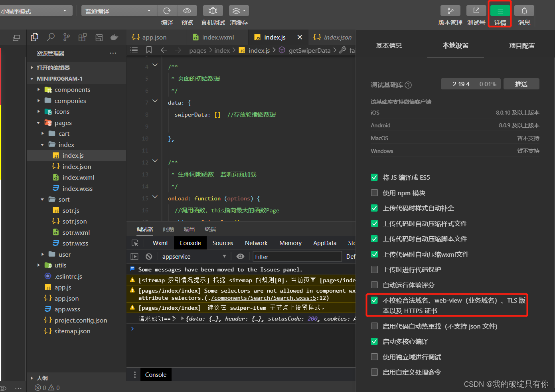Expand the logged request success object

pos(183,319)
